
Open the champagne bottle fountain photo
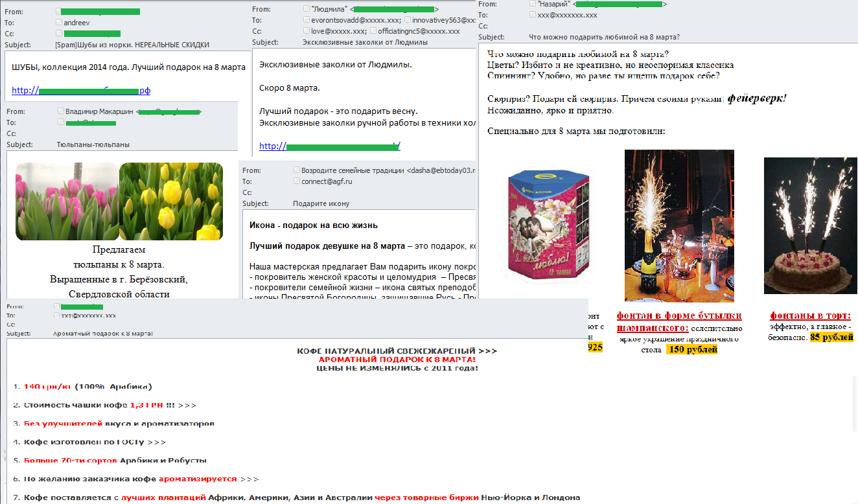[x=679, y=226]
